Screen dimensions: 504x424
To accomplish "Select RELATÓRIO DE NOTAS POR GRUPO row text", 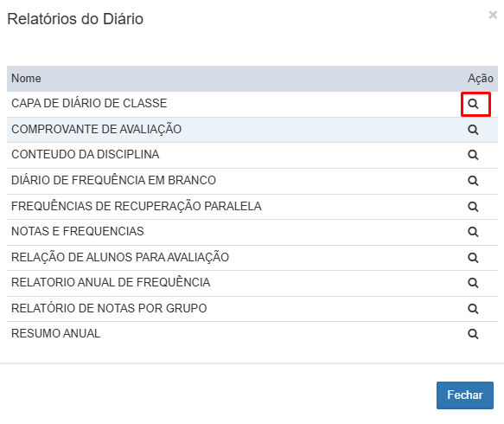I will [x=109, y=308].
